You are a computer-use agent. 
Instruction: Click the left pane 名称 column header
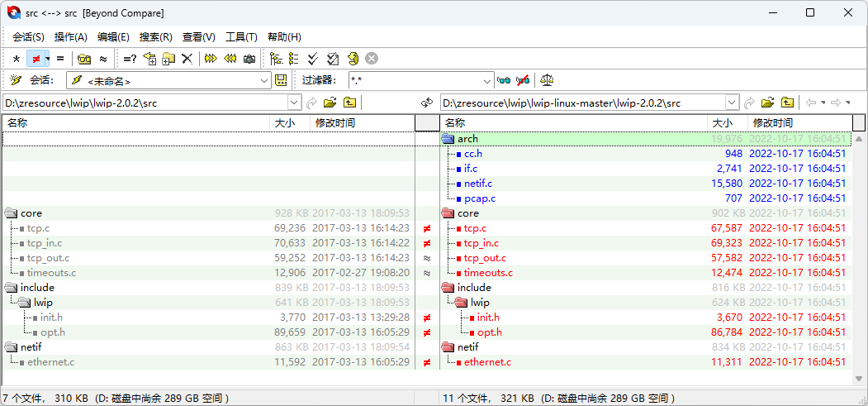pyautogui.click(x=136, y=123)
